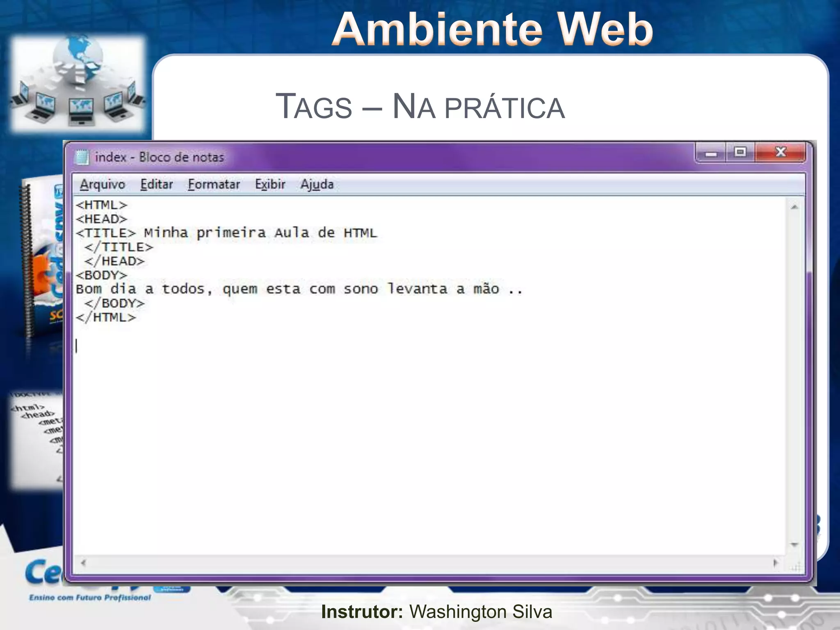Screen dimensions: 840x630
Task: Click the </HTML> closing tag
Action: click(106, 317)
